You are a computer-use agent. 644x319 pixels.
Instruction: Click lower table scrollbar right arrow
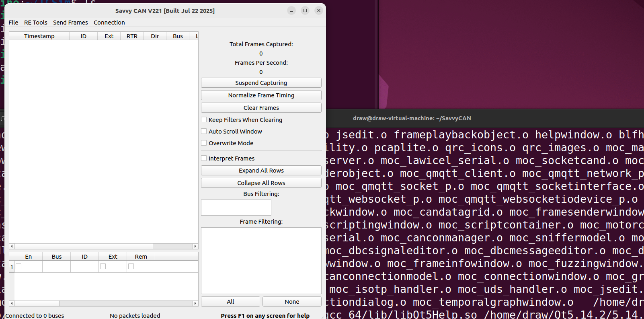pyautogui.click(x=195, y=303)
